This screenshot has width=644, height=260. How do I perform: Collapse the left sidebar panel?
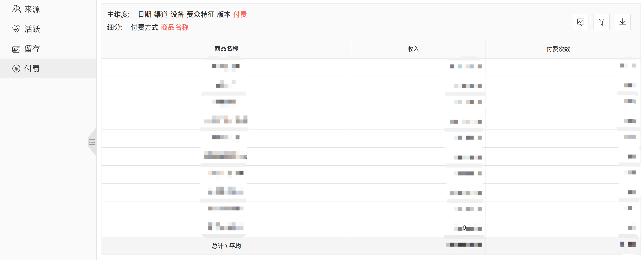pos(92,142)
